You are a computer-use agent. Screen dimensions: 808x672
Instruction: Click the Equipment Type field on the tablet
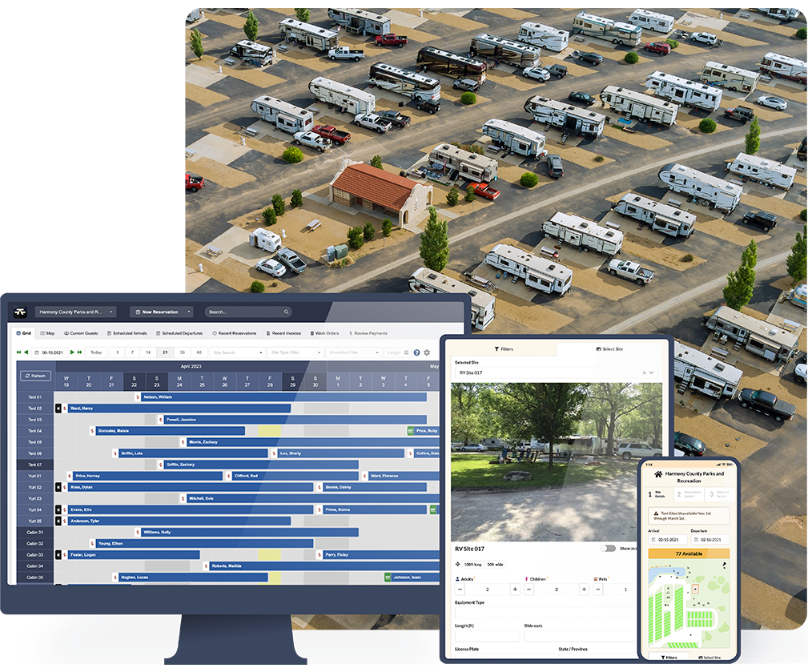coord(546,612)
